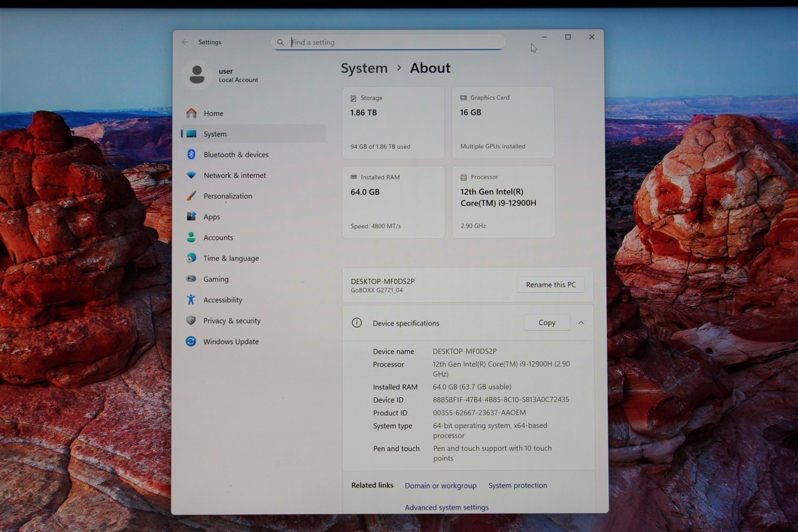
Task: Open Personalization settings
Action: point(254,196)
